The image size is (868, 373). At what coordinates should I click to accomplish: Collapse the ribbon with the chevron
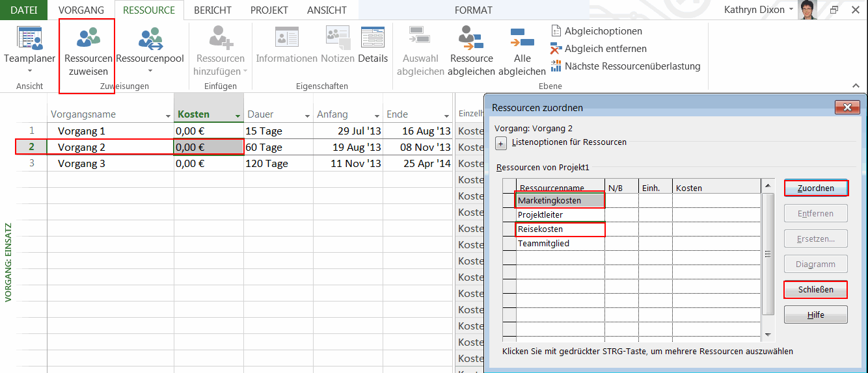pyautogui.click(x=856, y=86)
